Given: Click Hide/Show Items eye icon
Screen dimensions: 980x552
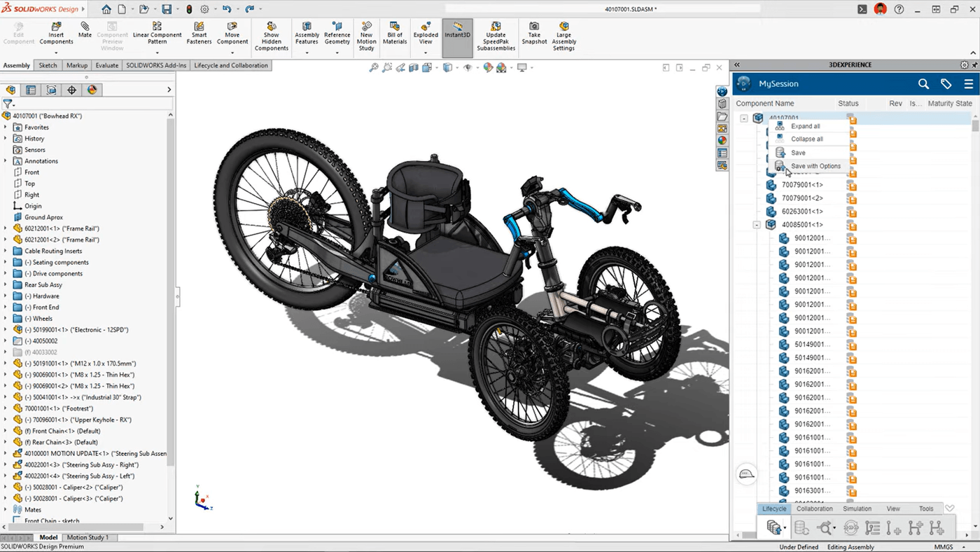Looking at the screenshot, I should coord(467,67).
